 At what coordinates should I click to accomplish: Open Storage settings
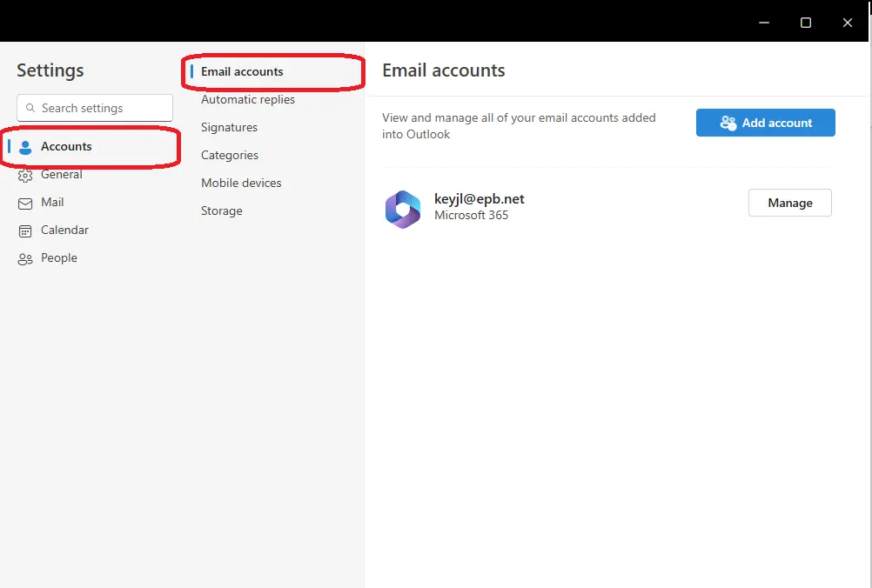(222, 210)
